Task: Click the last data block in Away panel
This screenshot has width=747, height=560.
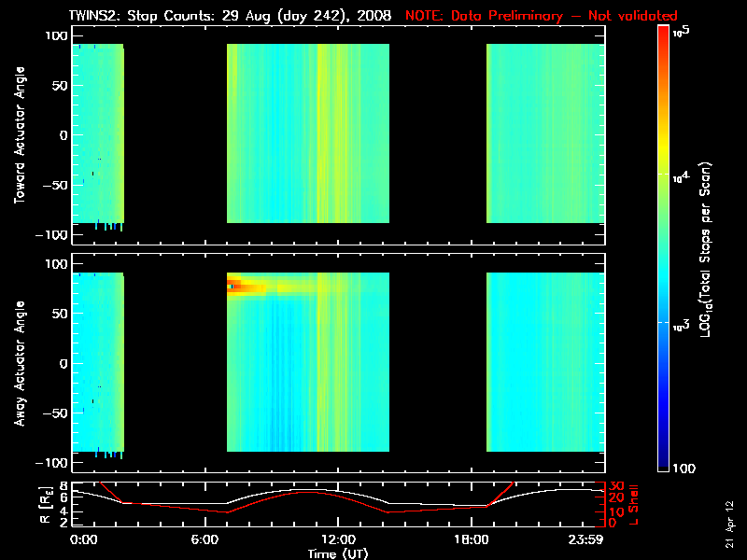Action: click(x=545, y=362)
